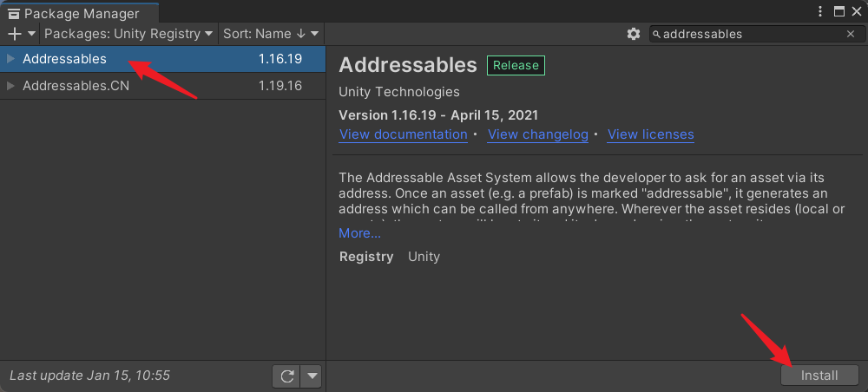Open dropdown next to refresh button
Viewport: 868px width, 392px height.
[311, 376]
